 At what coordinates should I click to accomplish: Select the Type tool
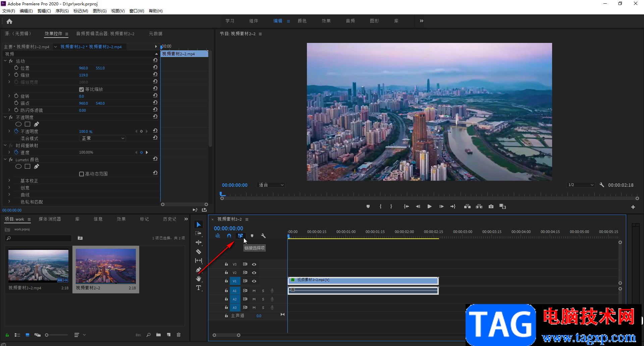[199, 288]
